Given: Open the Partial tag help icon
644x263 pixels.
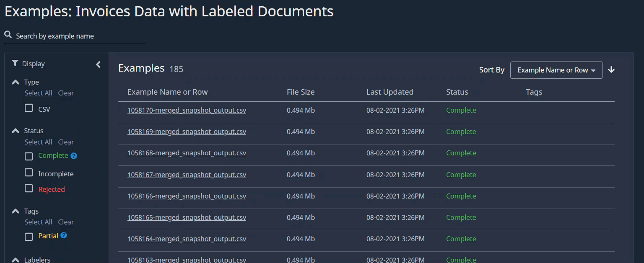Looking at the screenshot, I should point(64,235).
